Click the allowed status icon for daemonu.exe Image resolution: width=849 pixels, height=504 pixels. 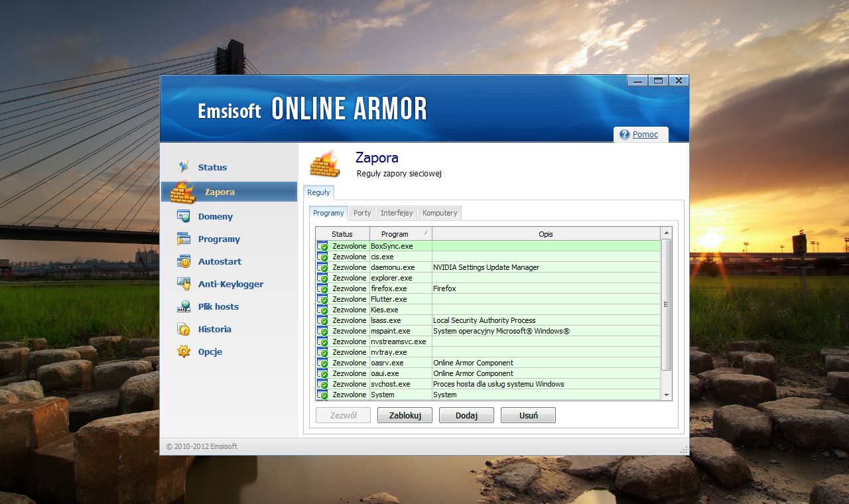323,267
